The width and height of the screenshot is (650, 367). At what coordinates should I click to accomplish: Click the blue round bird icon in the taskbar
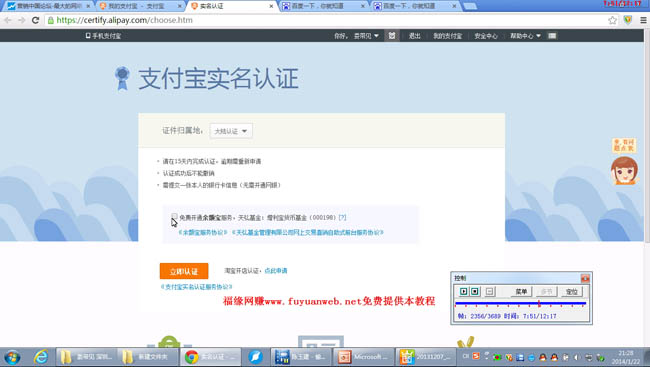pos(255,357)
